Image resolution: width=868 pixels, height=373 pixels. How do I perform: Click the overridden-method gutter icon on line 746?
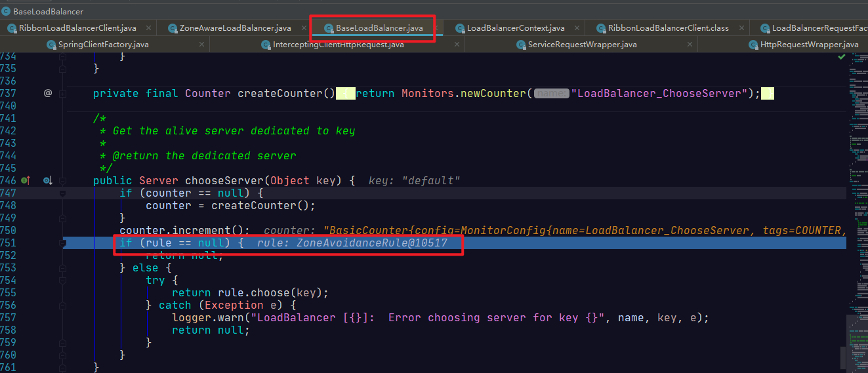click(47, 180)
